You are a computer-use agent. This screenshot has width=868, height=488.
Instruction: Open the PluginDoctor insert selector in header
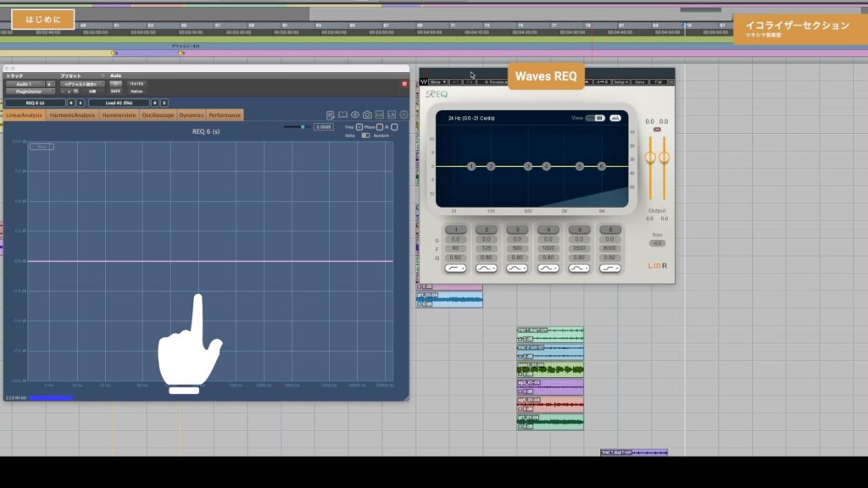click(31, 91)
